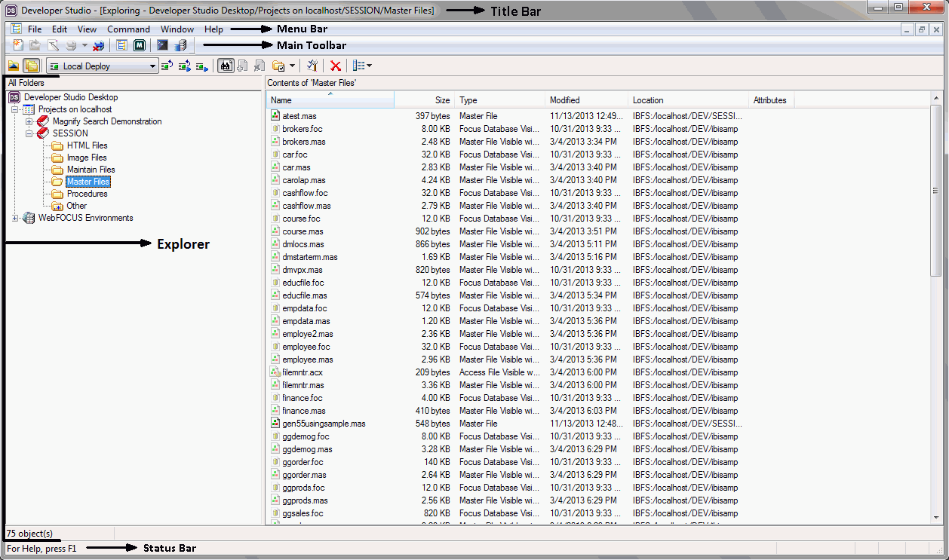Click the red and blue arrows toolbar icon

tap(98, 46)
